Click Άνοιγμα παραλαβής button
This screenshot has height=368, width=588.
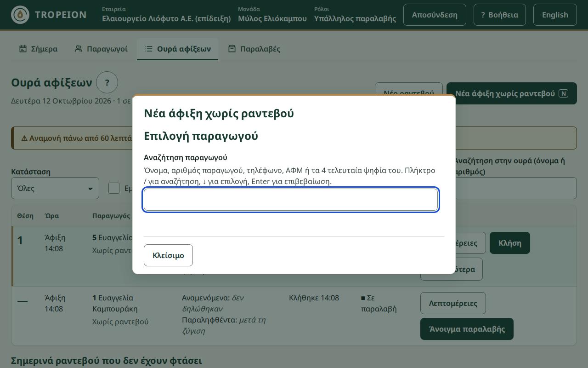(467, 329)
